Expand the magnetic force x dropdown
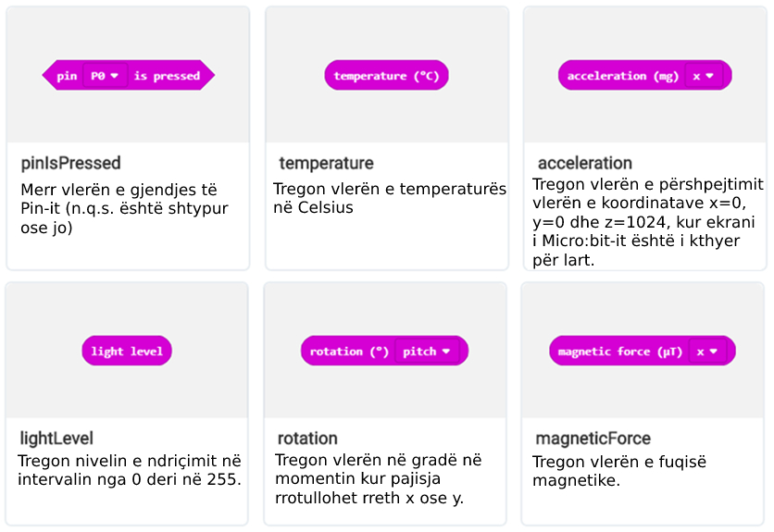The height and width of the screenshot is (532, 774). (707, 352)
